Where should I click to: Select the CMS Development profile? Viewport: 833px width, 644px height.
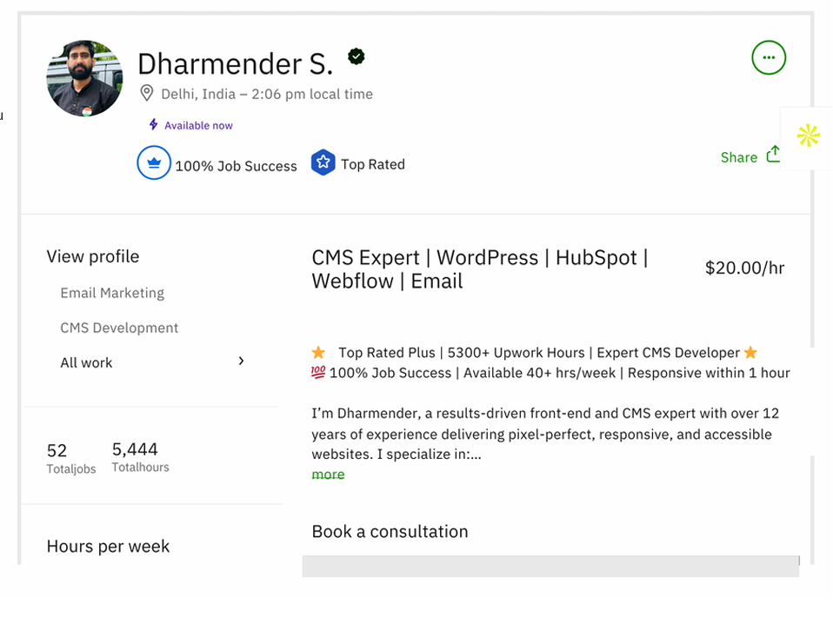click(119, 328)
